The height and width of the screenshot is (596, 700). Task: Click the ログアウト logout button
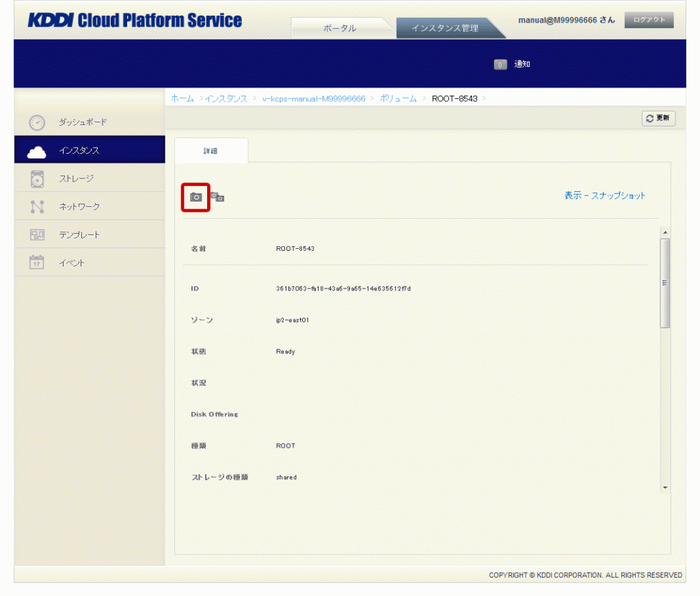649,20
